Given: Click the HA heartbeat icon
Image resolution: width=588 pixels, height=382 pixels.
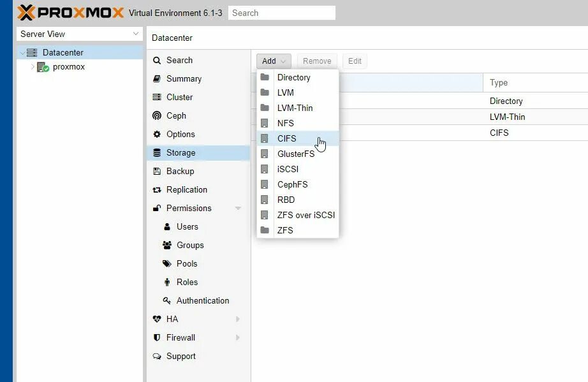Looking at the screenshot, I should coord(157,319).
